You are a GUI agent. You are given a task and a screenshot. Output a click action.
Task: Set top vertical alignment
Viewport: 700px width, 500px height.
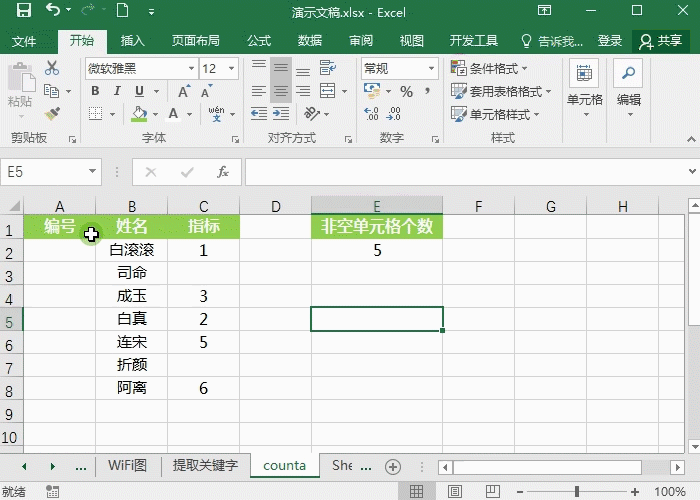258,68
